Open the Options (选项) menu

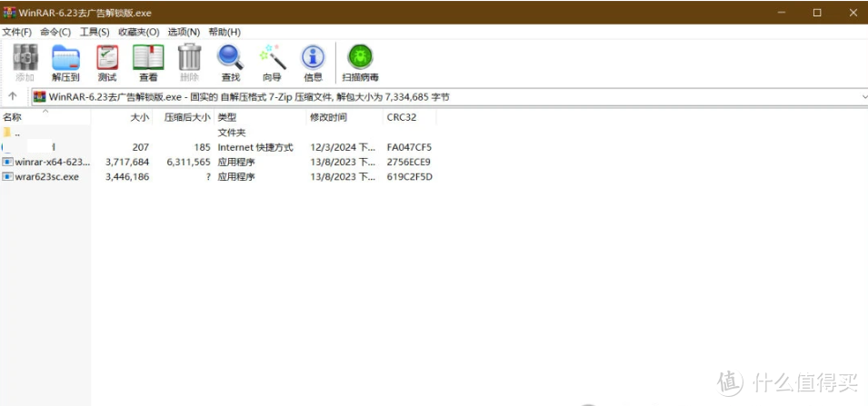184,32
